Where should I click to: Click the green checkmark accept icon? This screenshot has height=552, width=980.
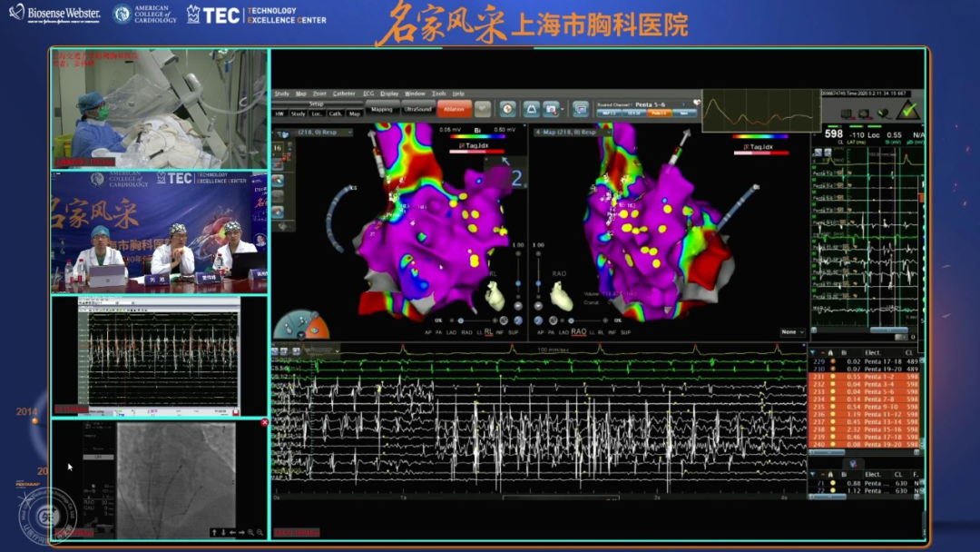pyautogui.click(x=907, y=112)
